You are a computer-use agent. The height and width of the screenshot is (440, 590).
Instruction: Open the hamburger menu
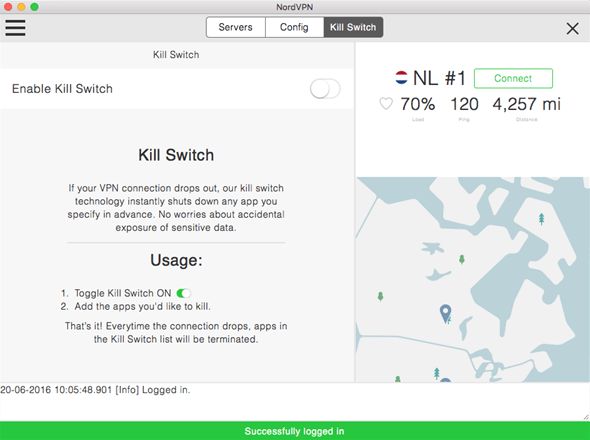point(15,28)
